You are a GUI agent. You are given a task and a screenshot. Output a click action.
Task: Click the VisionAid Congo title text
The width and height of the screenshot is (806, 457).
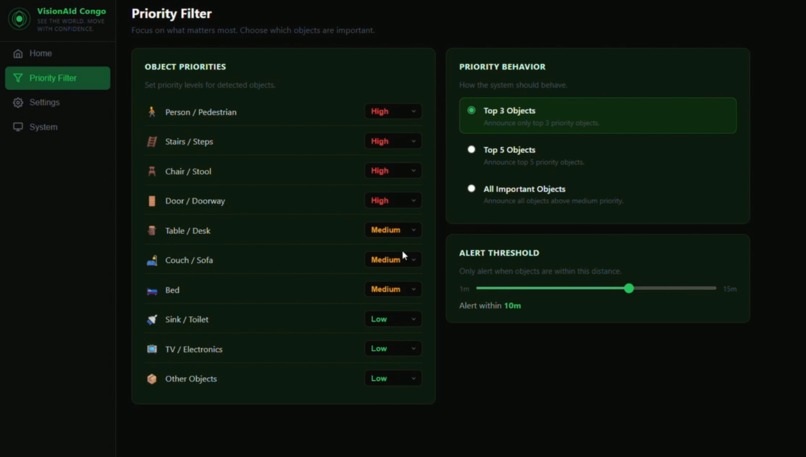tap(71, 11)
